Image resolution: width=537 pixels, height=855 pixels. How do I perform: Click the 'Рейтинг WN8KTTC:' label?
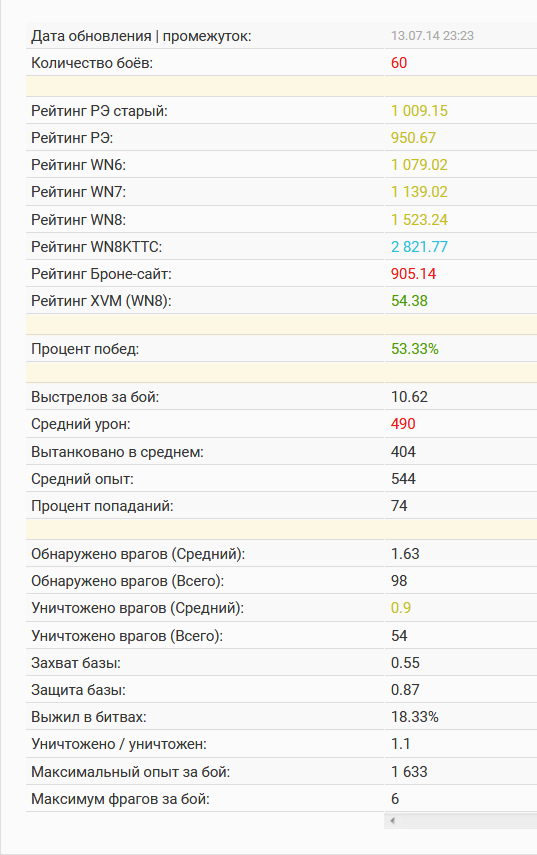[96, 247]
